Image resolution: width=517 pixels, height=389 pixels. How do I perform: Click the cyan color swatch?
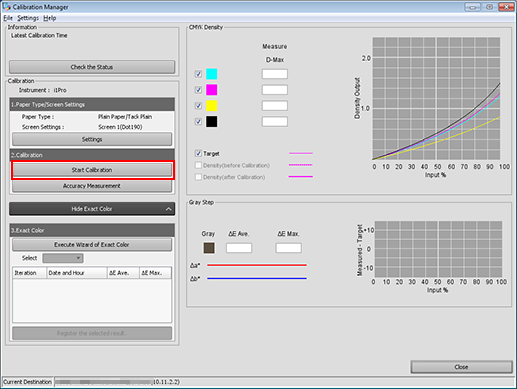(x=212, y=74)
